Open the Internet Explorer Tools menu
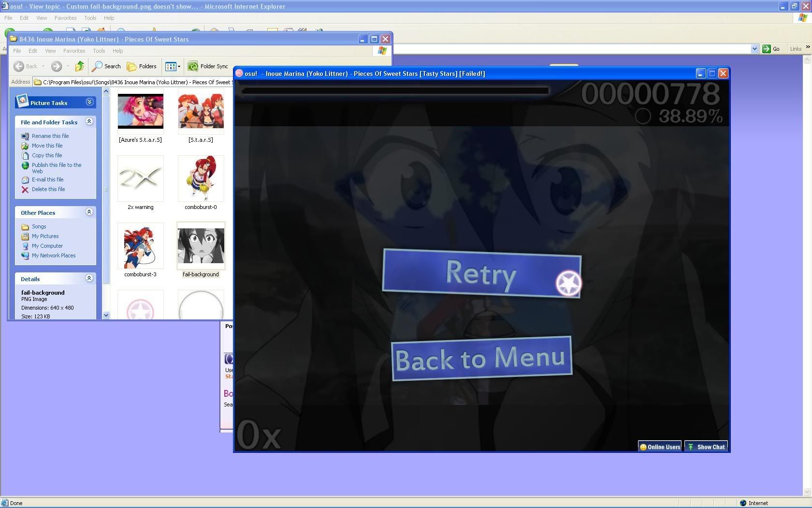 coord(90,18)
